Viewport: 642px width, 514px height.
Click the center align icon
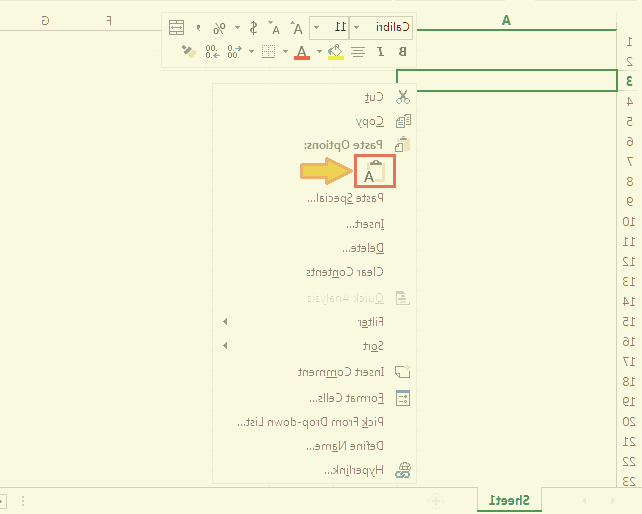point(358,51)
